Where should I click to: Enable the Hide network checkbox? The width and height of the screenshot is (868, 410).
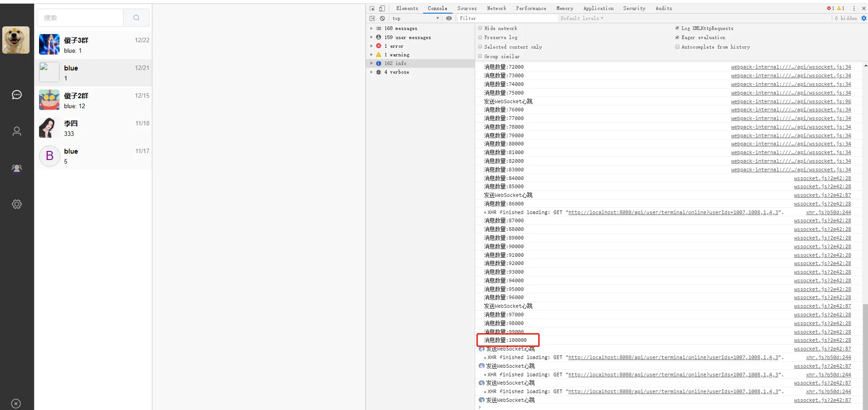coord(480,28)
